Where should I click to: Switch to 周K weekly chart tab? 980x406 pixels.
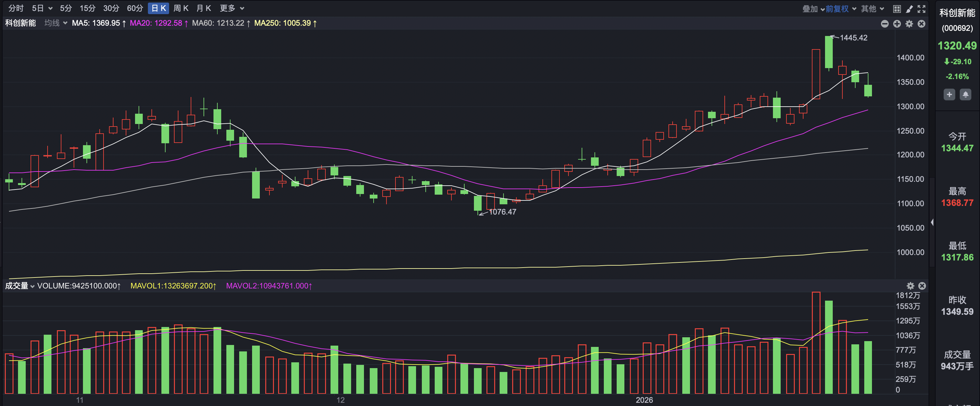coord(181,8)
